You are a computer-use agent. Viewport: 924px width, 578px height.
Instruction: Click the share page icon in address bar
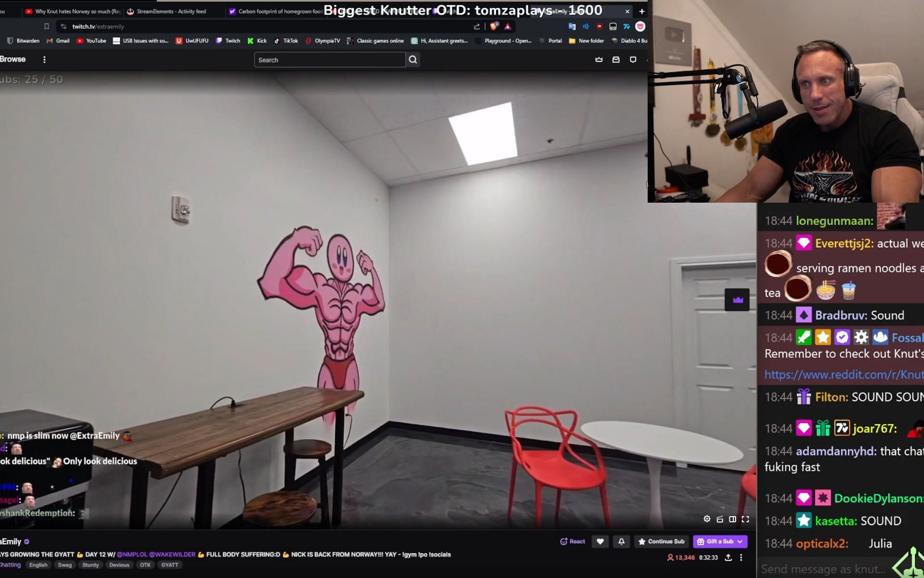pyautogui.click(x=476, y=26)
